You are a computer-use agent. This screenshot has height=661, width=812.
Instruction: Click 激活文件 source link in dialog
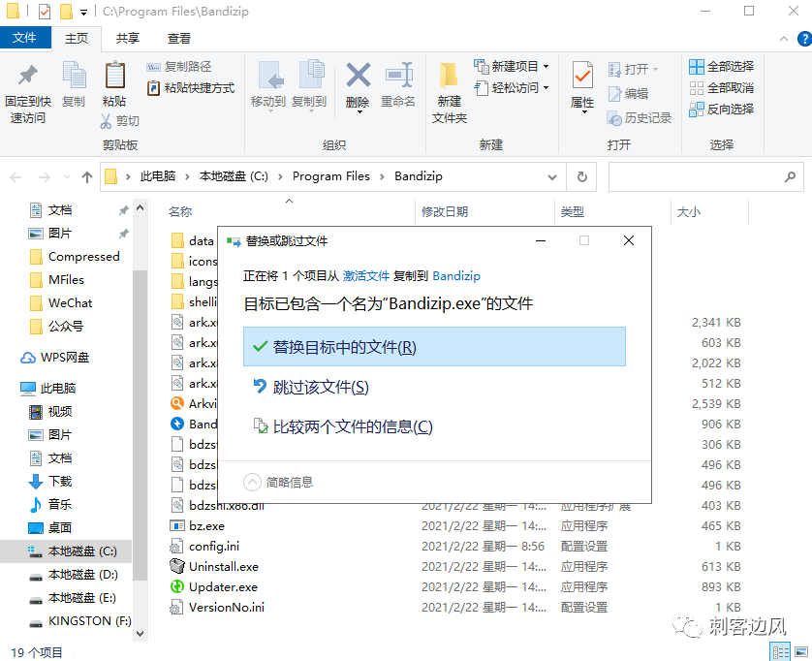coord(366,276)
